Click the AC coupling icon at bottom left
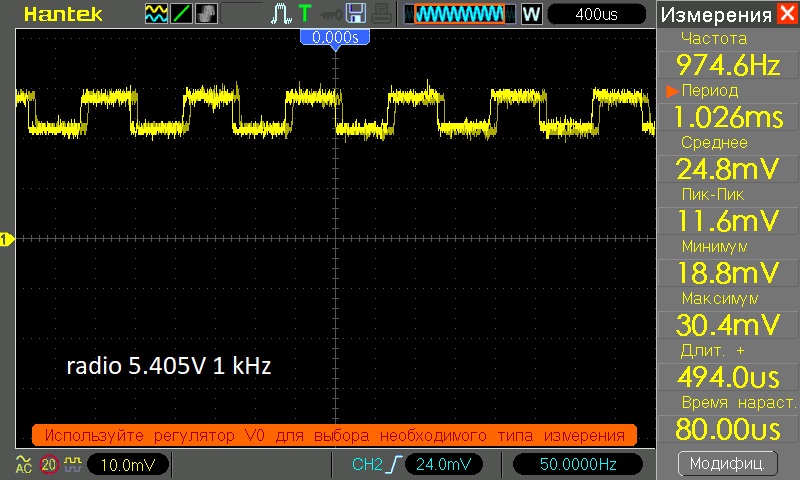Image resolution: width=800 pixels, height=480 pixels. pyautogui.click(x=23, y=464)
